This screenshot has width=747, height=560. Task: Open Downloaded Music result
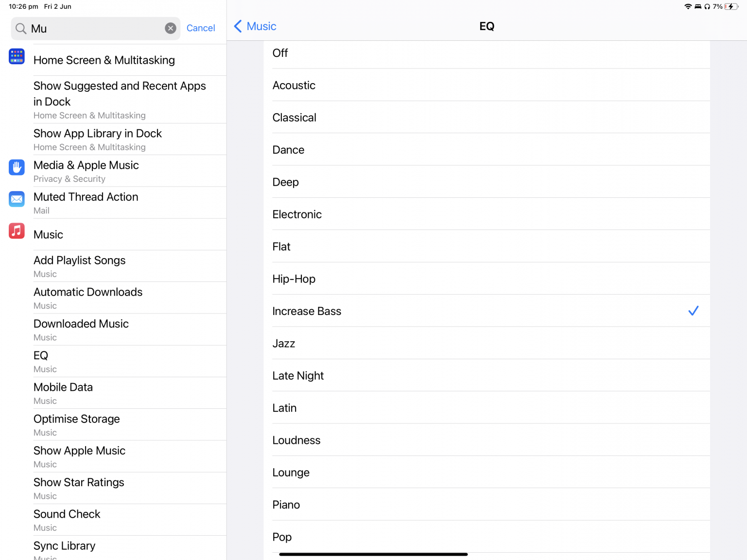pos(113,330)
